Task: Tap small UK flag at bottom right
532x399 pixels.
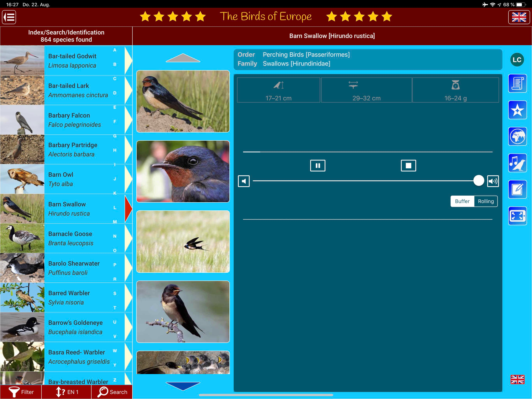Action: [x=517, y=380]
